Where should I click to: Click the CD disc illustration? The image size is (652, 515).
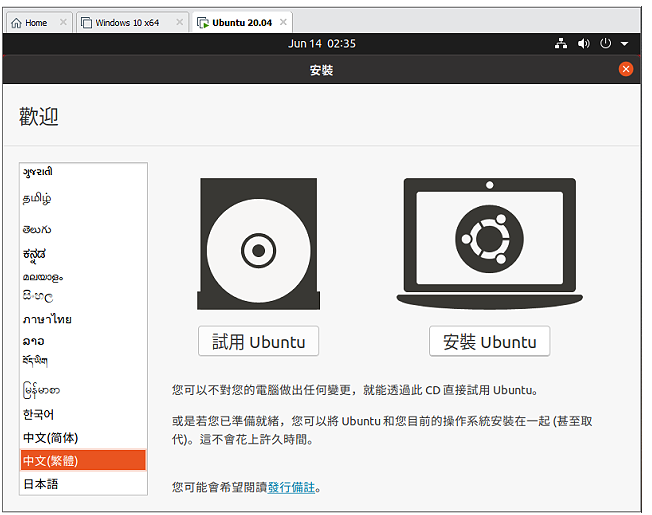pyautogui.click(x=258, y=244)
